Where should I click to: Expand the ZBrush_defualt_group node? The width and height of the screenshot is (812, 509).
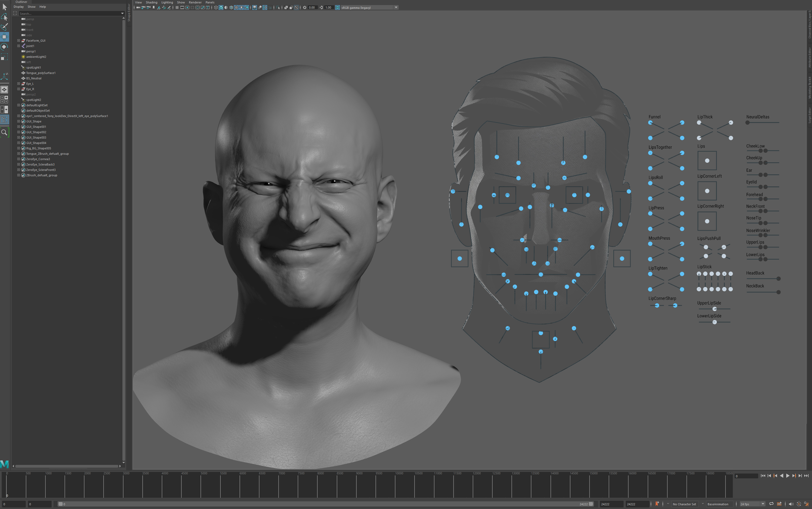click(x=19, y=175)
